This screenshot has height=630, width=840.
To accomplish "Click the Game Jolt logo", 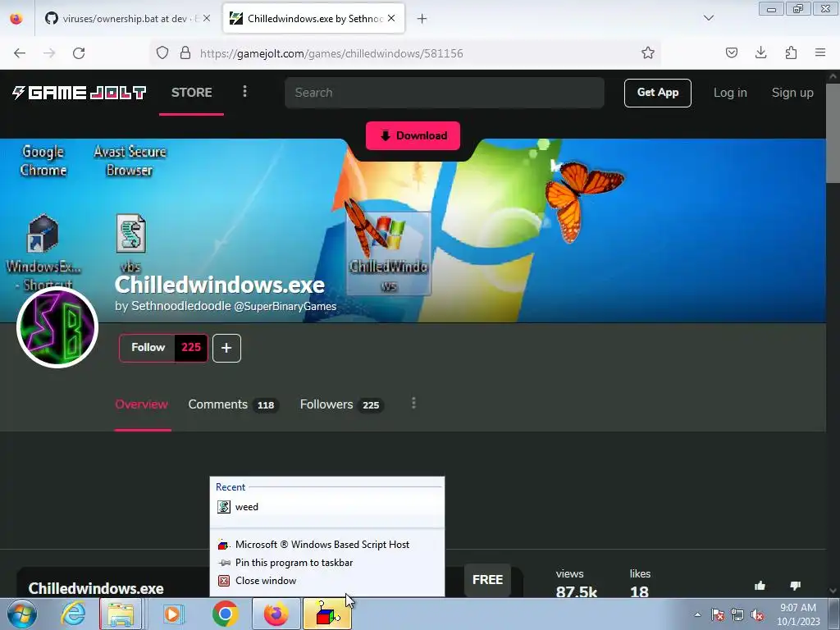I will [79, 93].
